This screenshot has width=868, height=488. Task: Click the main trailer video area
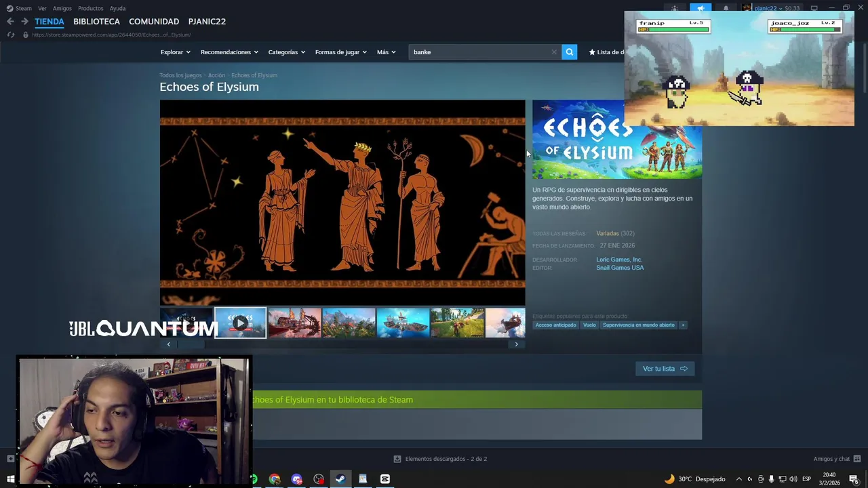(x=342, y=203)
